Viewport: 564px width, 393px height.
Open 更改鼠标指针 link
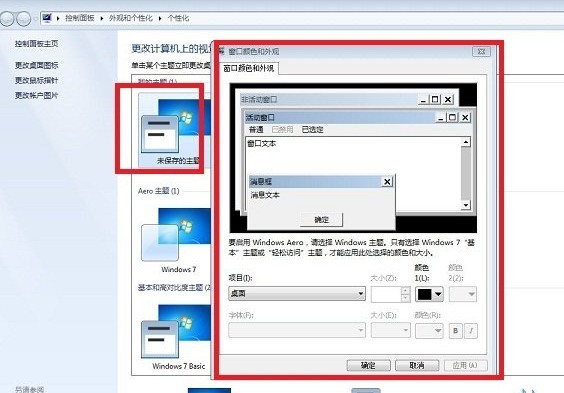(36, 80)
